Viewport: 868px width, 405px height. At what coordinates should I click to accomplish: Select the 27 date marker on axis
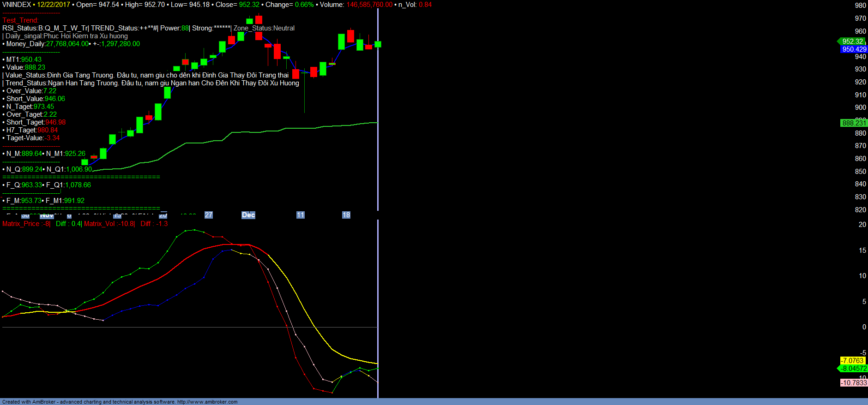pyautogui.click(x=209, y=215)
